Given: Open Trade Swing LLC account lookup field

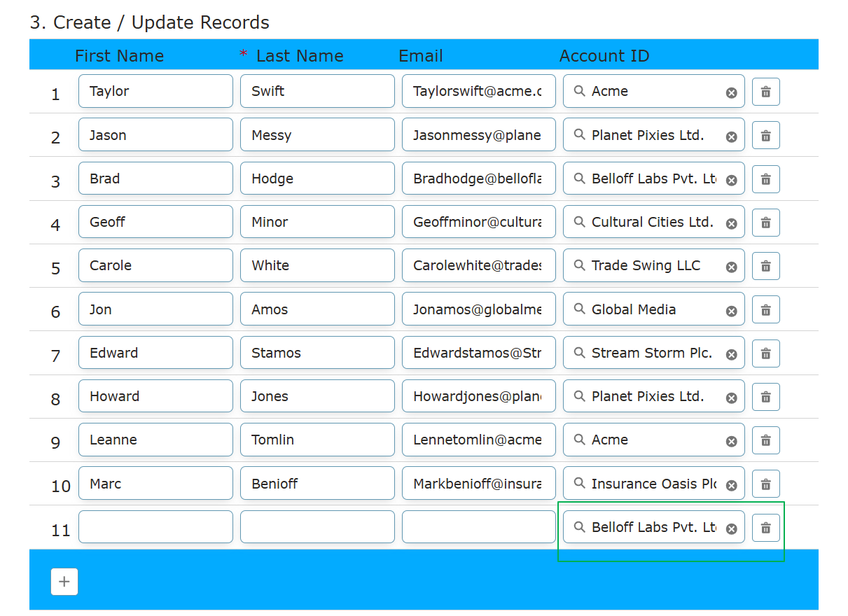Looking at the screenshot, I should point(654,265).
